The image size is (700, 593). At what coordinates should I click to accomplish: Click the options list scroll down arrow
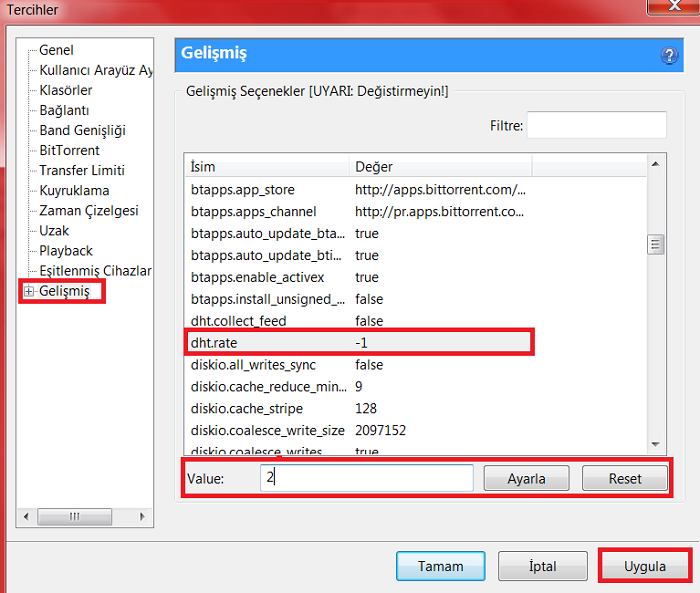click(655, 444)
